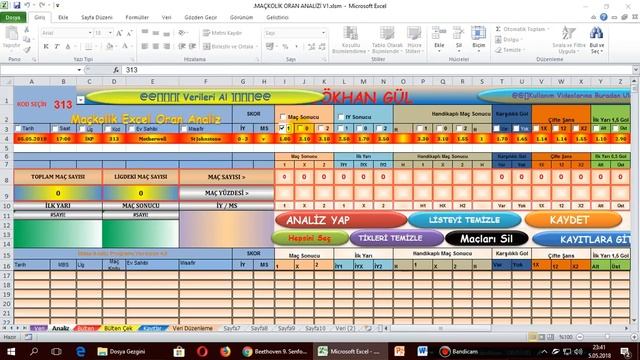Click the horizontal sheet scrollbar
Screen dimensions: 640x360
440,328
